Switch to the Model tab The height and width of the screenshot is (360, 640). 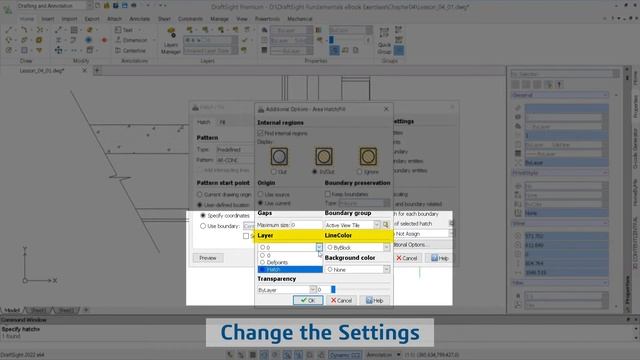click(x=12, y=310)
